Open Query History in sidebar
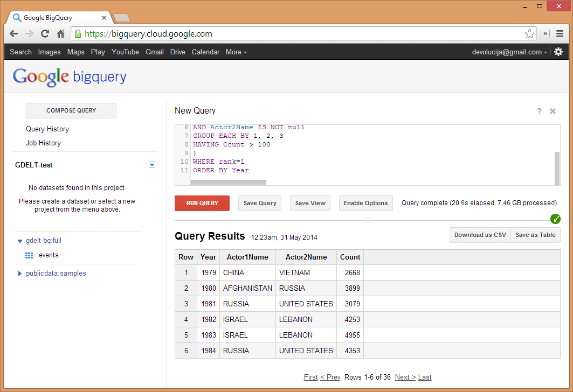573x392 pixels. 47,129
